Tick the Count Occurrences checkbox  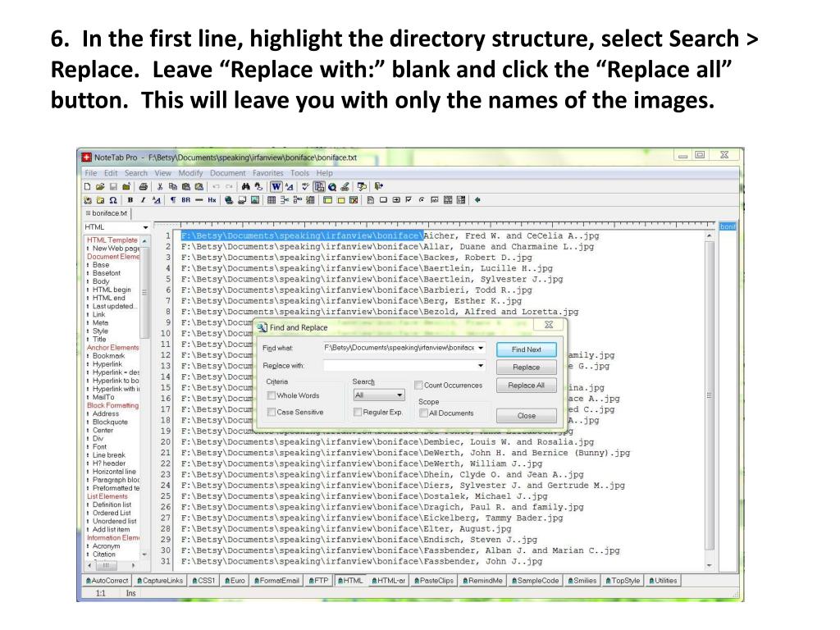pos(419,386)
